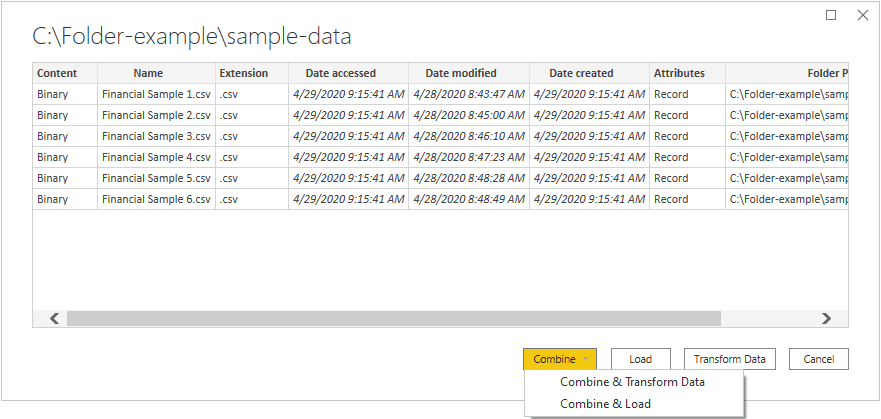Click the horizontal scrollbar thumb
This screenshot has width=881, height=419.
coord(393,318)
